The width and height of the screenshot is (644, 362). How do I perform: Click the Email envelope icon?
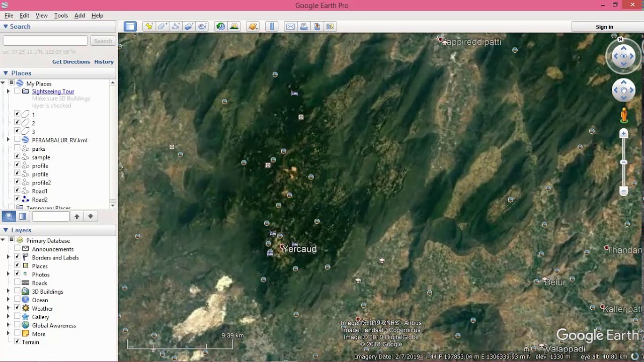290,27
